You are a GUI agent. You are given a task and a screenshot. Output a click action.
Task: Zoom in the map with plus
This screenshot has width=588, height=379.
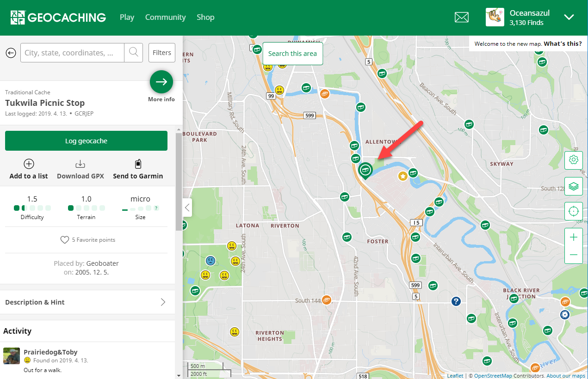point(574,238)
